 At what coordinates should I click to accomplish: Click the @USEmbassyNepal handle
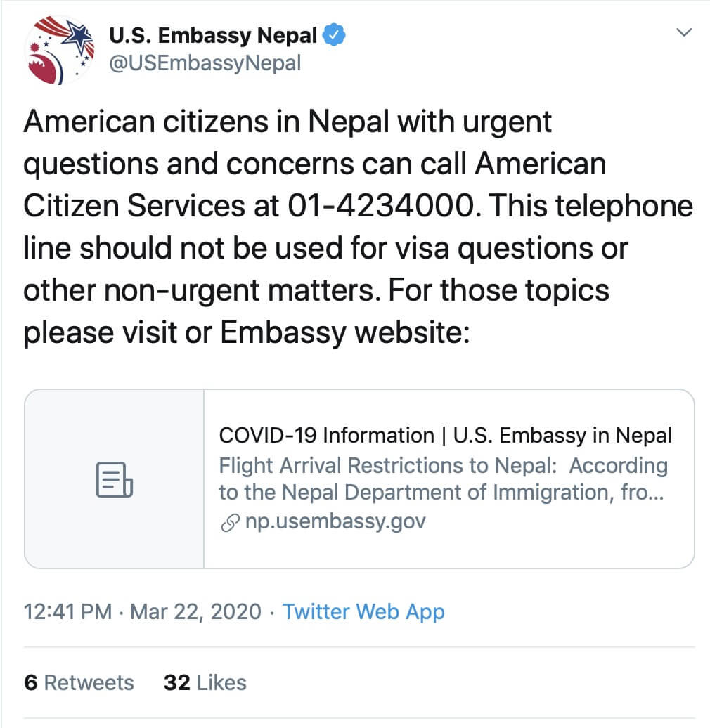tap(205, 63)
